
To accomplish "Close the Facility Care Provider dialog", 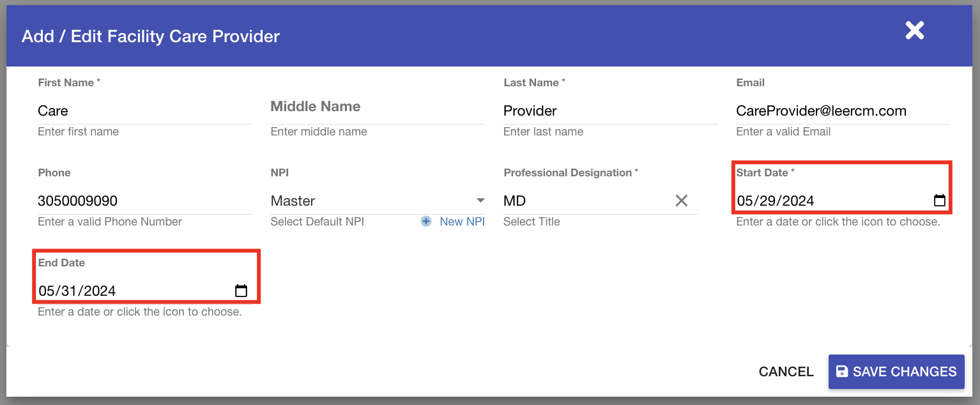I will click(914, 30).
